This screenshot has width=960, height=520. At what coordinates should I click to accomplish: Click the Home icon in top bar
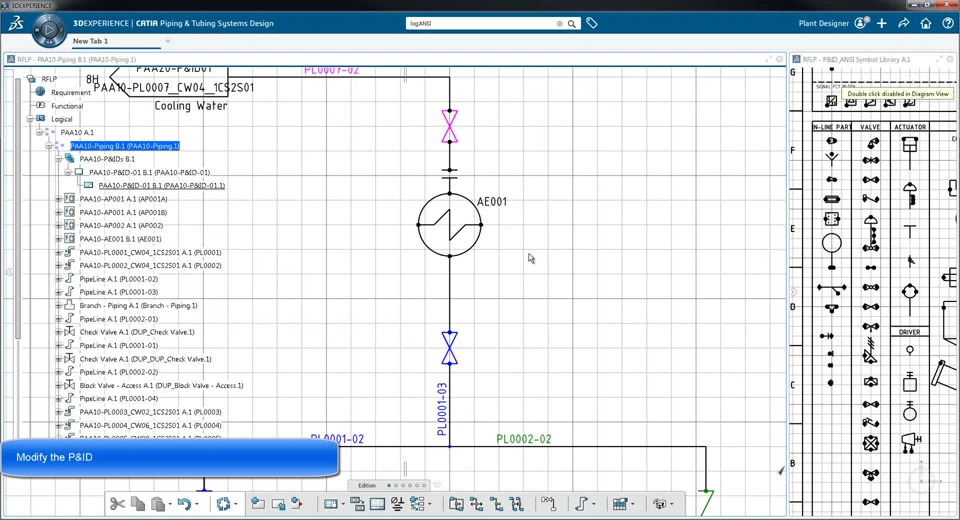[x=926, y=23]
